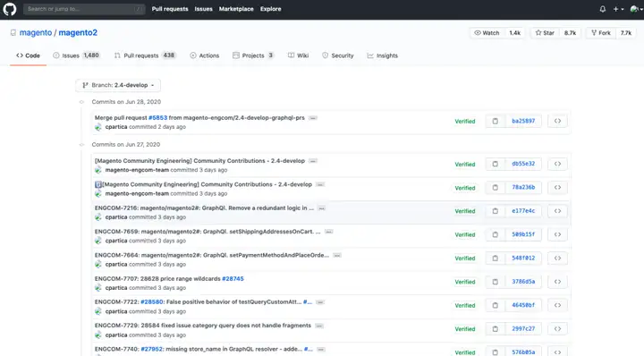Open commit db55e32

(523, 164)
